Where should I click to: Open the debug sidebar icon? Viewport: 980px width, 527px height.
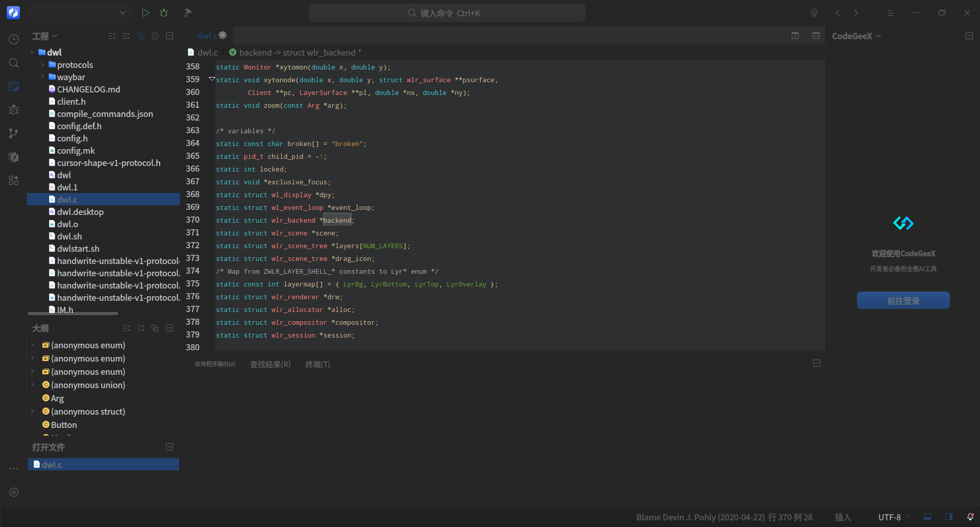14,110
